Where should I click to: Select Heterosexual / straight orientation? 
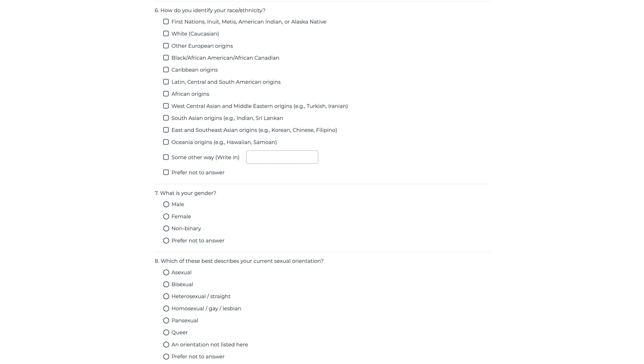(x=166, y=297)
